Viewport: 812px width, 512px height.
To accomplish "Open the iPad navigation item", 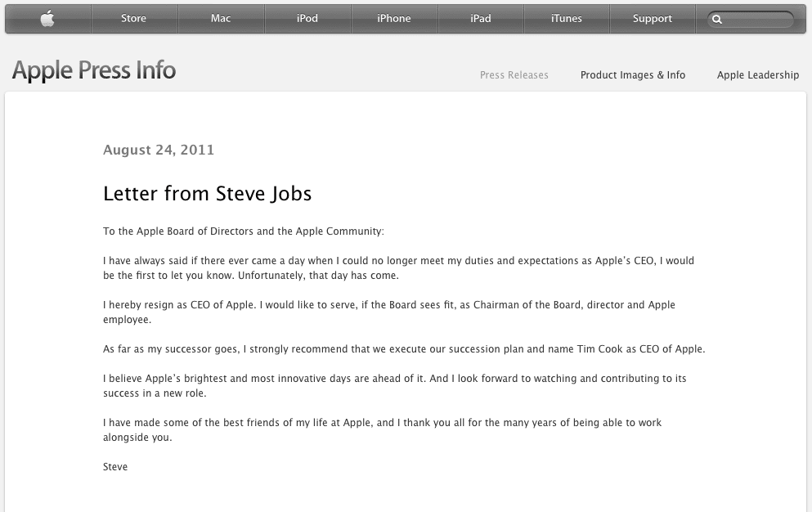I will pos(481,19).
